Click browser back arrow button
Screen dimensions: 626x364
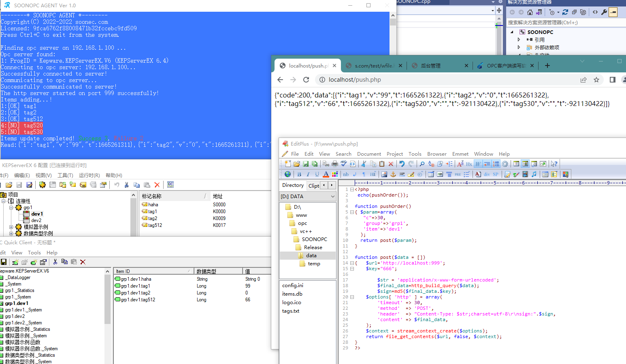pyautogui.click(x=280, y=80)
